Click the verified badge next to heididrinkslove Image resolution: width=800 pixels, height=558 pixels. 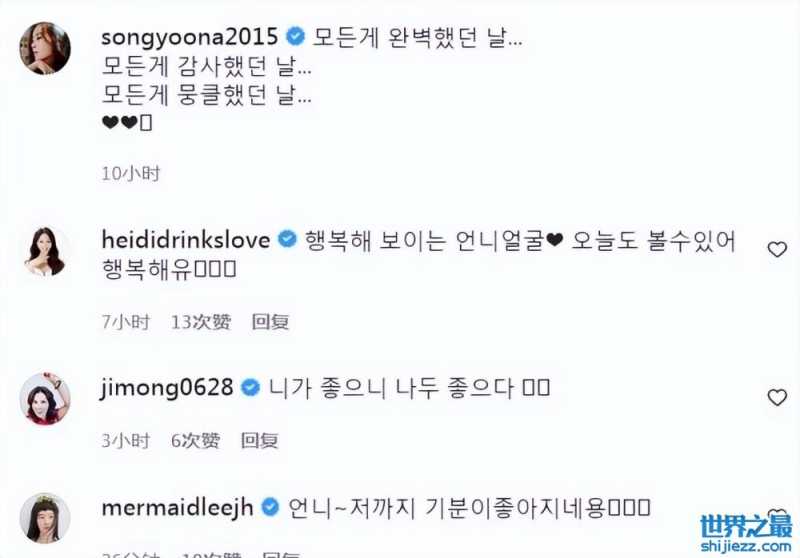[287, 239]
